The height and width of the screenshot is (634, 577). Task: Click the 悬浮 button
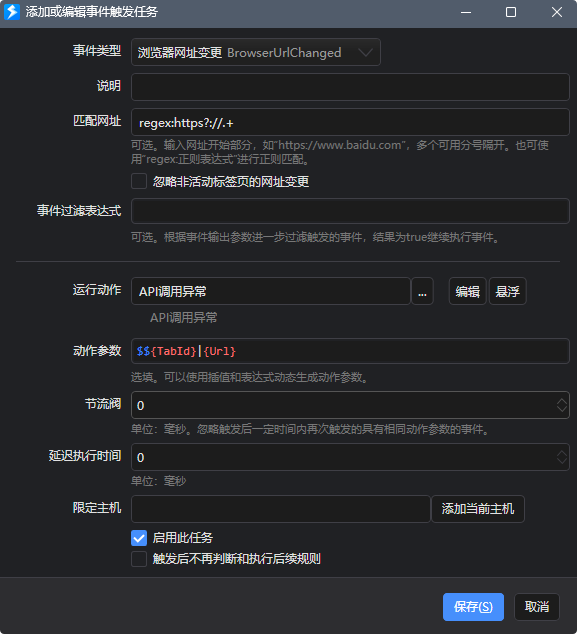507,291
